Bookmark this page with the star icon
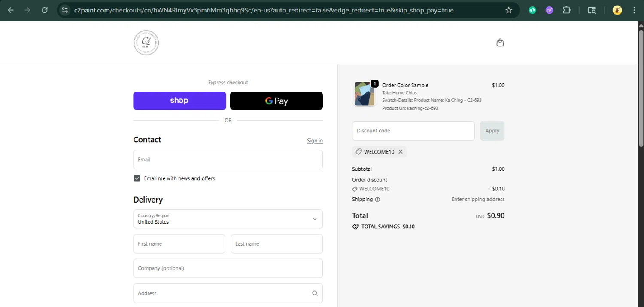The height and width of the screenshot is (307, 644). tap(509, 10)
